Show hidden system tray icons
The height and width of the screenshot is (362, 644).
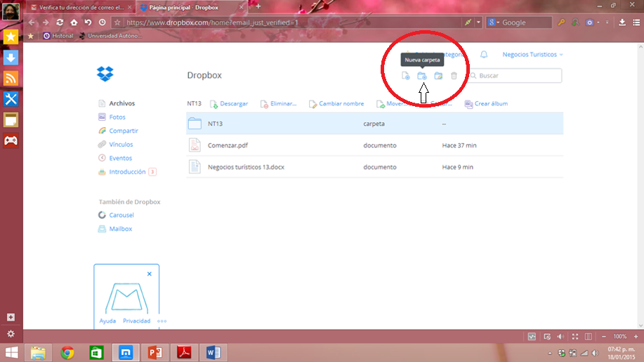550,353
